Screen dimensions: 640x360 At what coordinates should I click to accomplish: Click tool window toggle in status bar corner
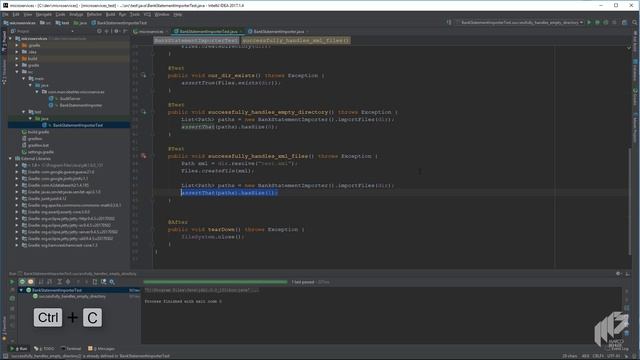(5, 356)
